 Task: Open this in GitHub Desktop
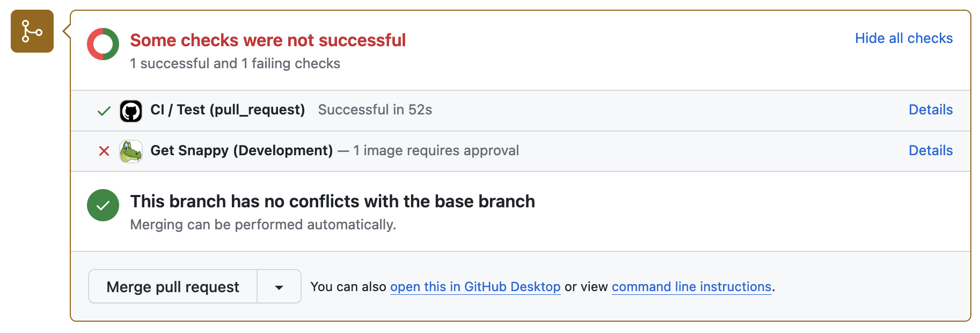point(476,287)
